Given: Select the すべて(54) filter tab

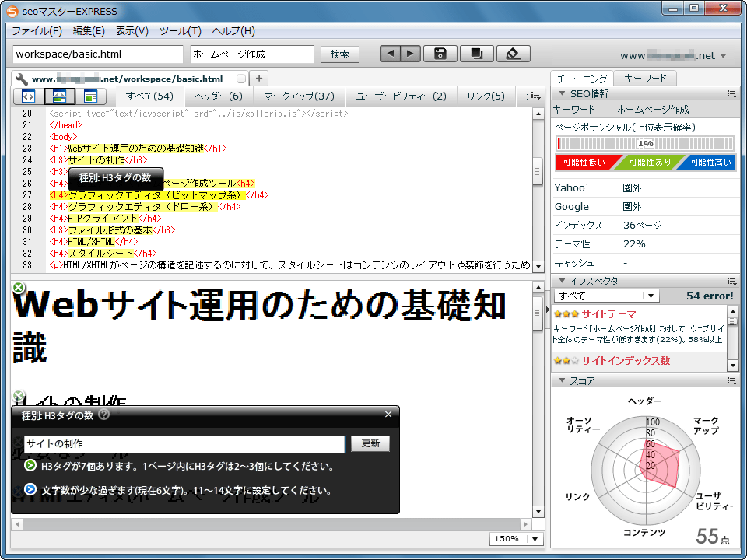Looking at the screenshot, I should pos(149,96).
